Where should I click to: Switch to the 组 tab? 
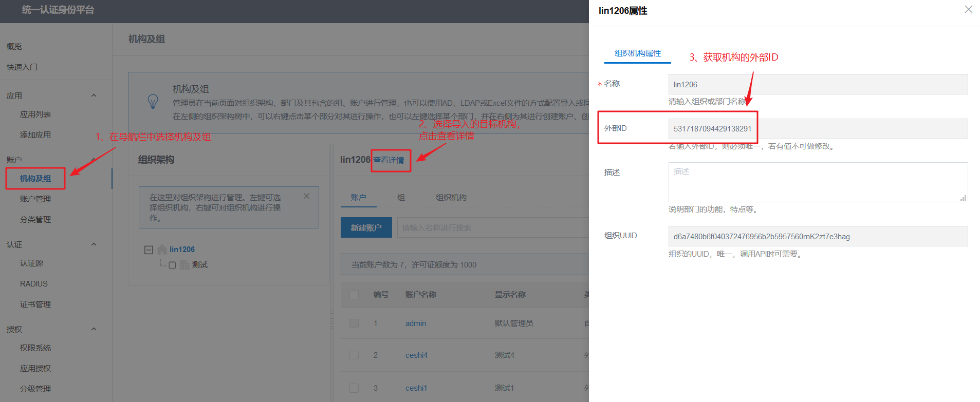401,197
